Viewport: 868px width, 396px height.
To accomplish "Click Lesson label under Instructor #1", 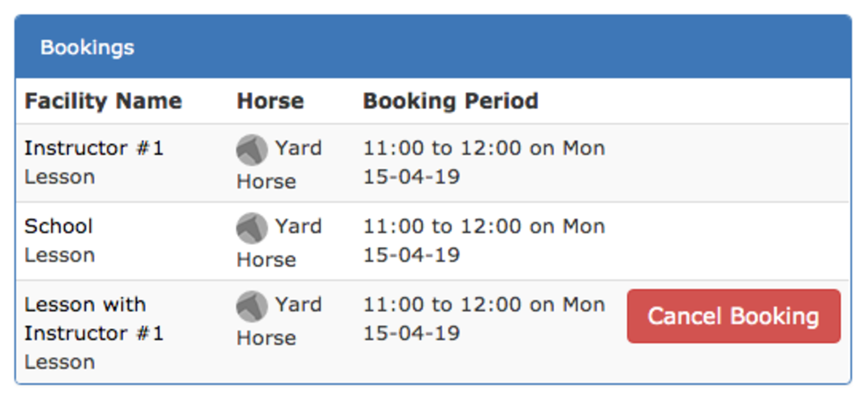I will click(x=59, y=177).
